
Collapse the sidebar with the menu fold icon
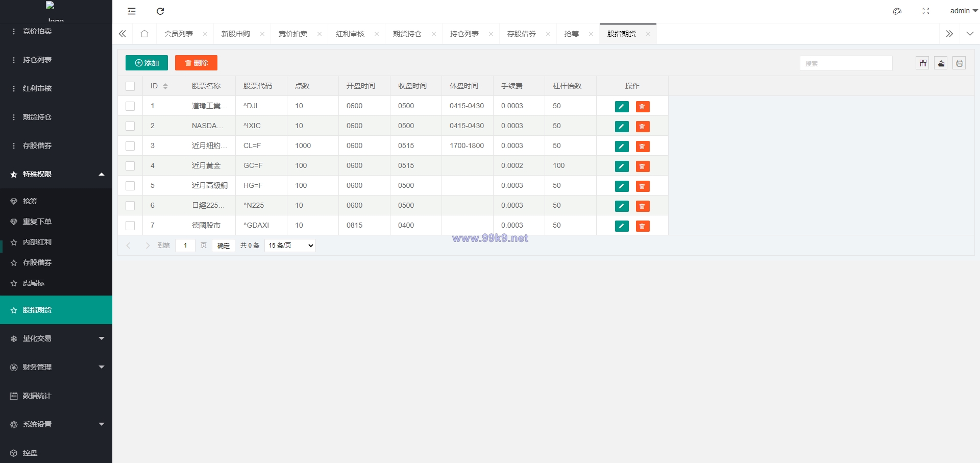(132, 11)
